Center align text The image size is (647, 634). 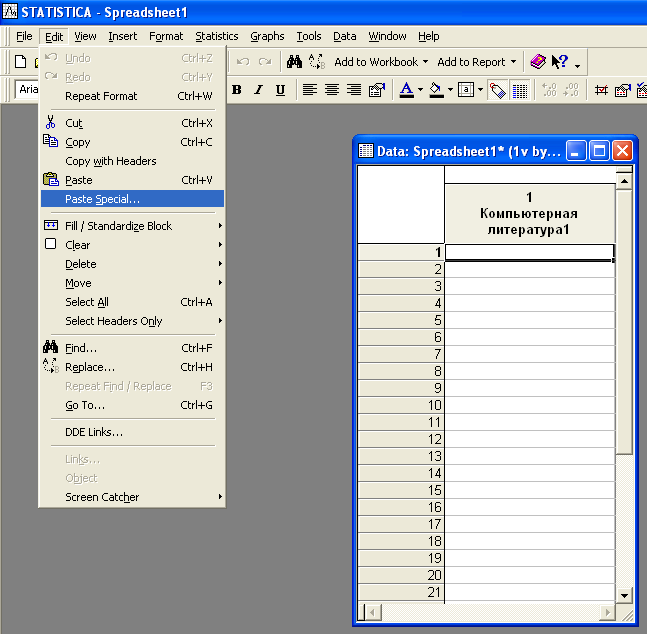[x=332, y=90]
